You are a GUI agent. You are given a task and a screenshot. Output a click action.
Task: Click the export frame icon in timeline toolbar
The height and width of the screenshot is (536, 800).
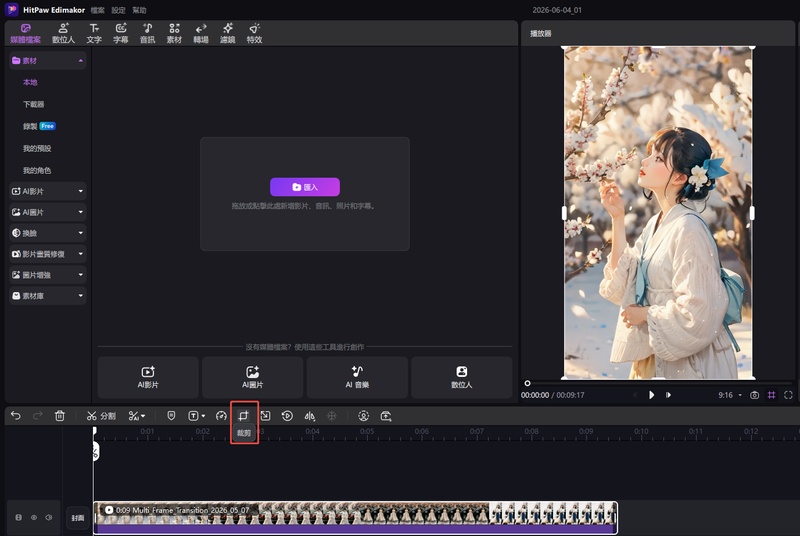coord(386,416)
